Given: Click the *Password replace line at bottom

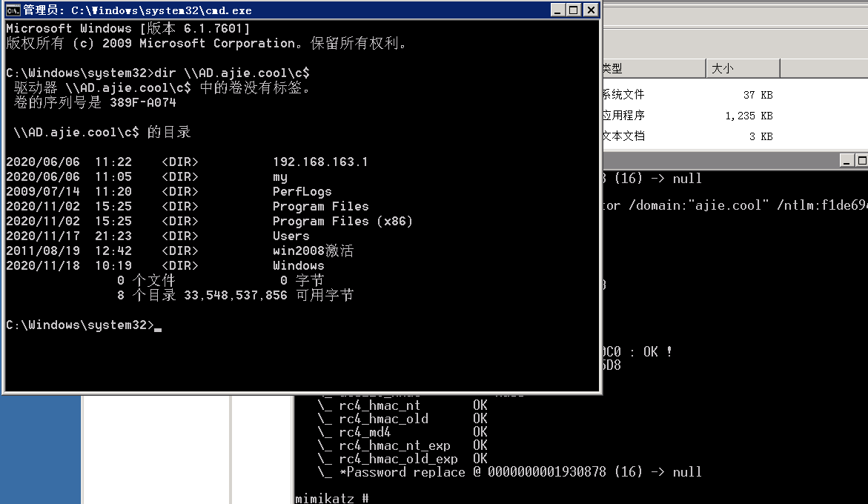Looking at the screenshot, I should (509, 472).
